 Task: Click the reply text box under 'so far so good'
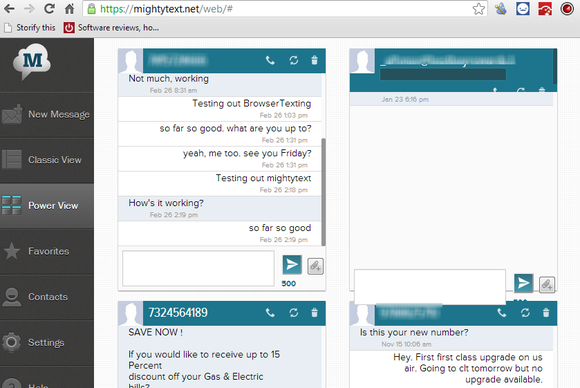tap(198, 268)
